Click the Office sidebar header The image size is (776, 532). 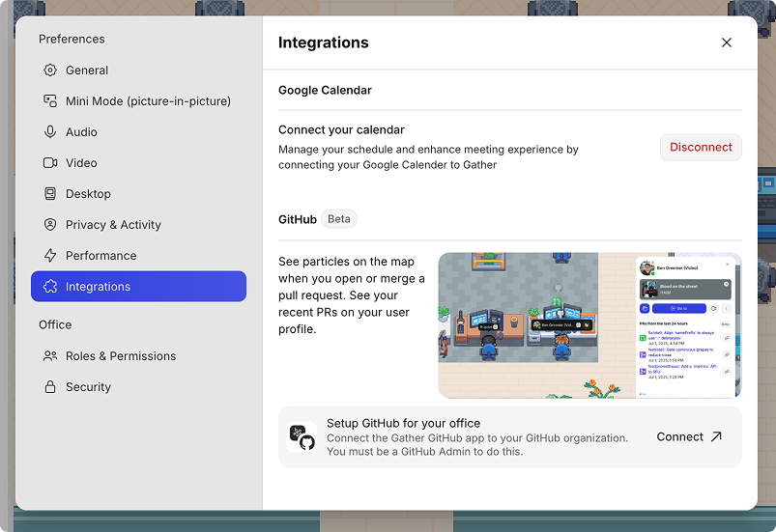[55, 324]
